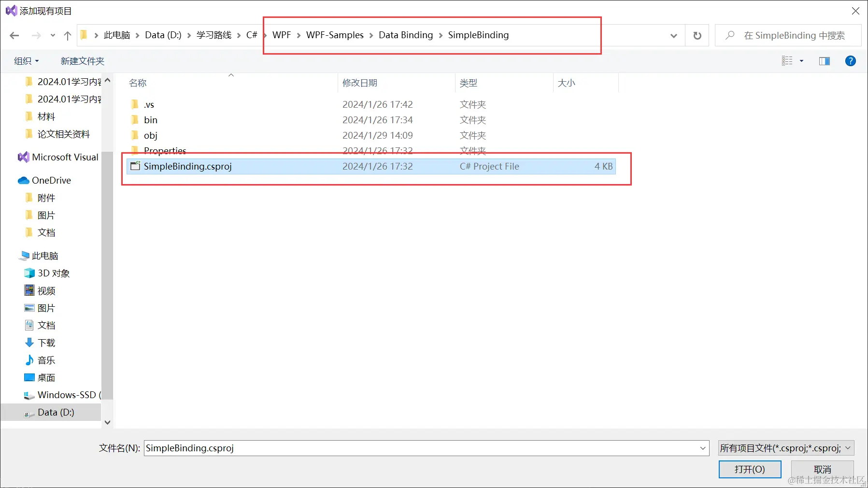Close the 添加现有项目 dialog
The image size is (868, 488).
[x=855, y=11]
